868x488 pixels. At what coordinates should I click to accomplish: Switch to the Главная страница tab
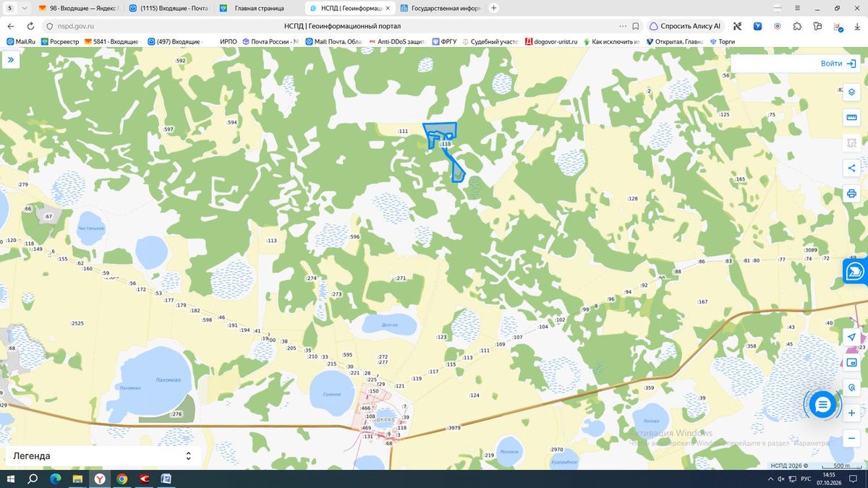pos(258,8)
